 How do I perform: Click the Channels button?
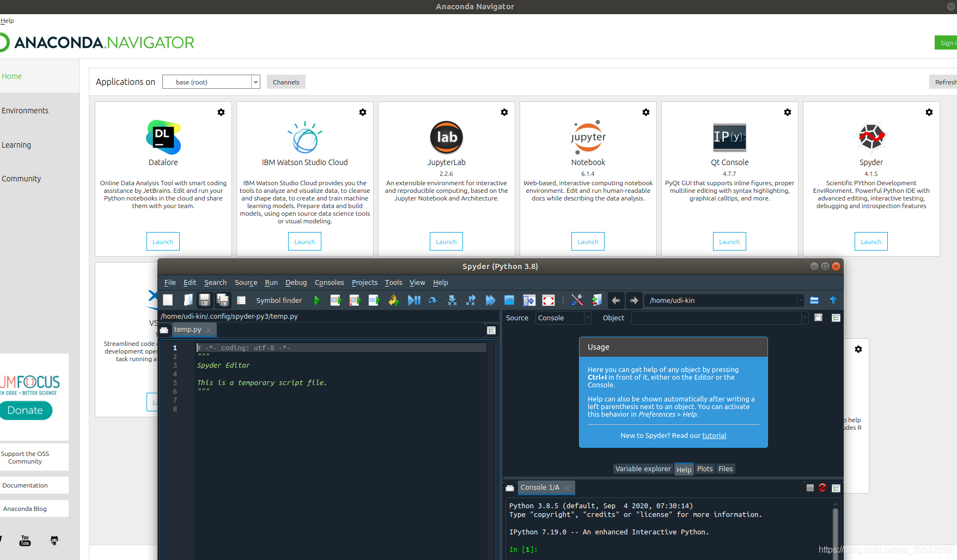286,82
